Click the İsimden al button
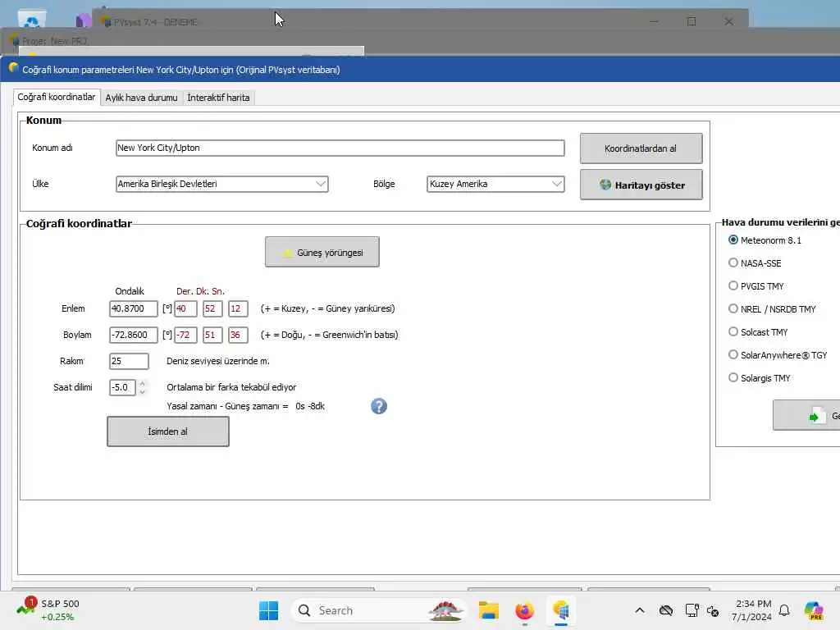 point(167,431)
